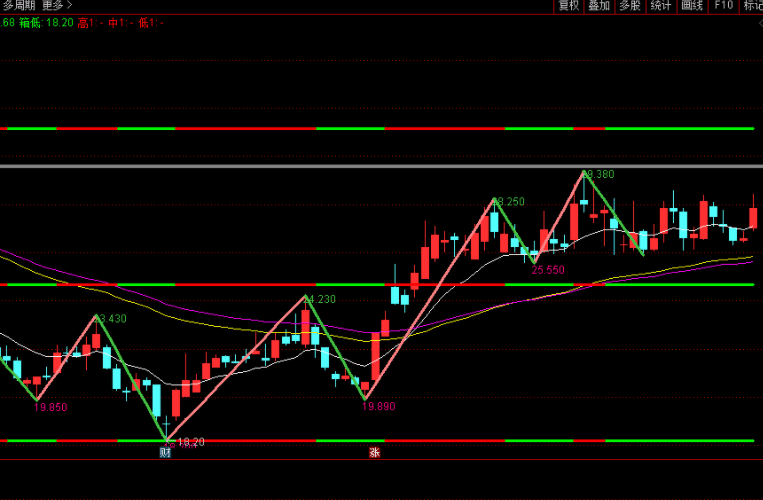Select the 25.550 swing low label

tap(548, 270)
